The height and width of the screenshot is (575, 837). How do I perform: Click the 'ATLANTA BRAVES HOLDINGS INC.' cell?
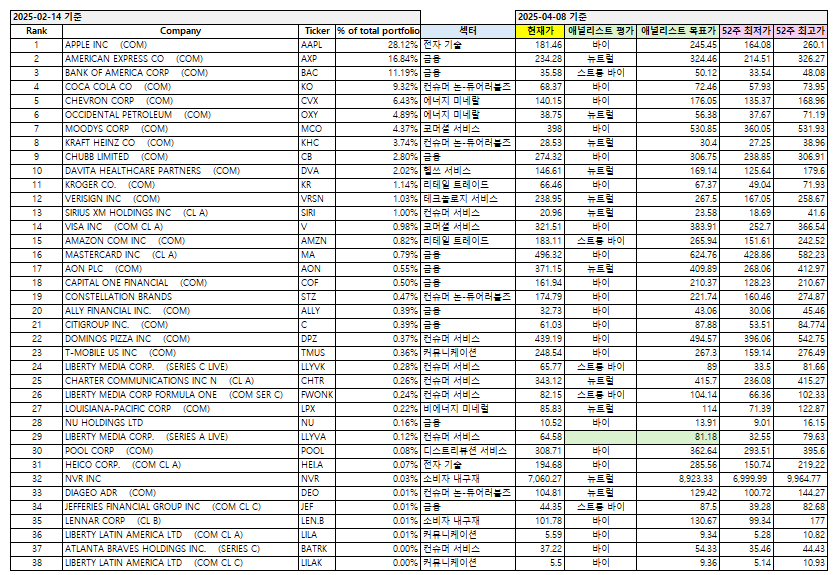pyautogui.click(x=180, y=548)
